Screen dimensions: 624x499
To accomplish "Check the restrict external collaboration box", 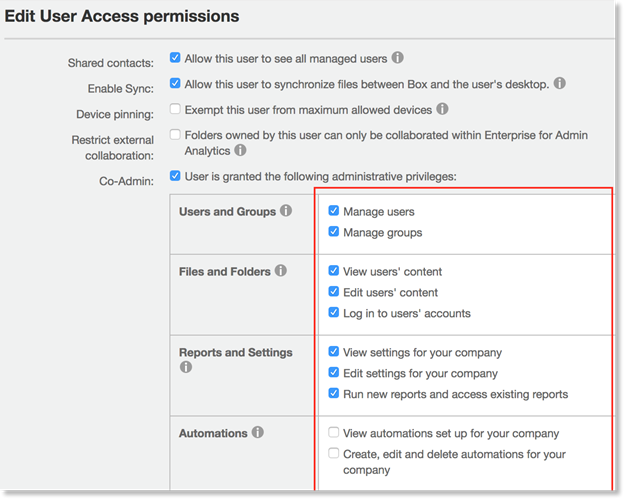I will [176, 133].
